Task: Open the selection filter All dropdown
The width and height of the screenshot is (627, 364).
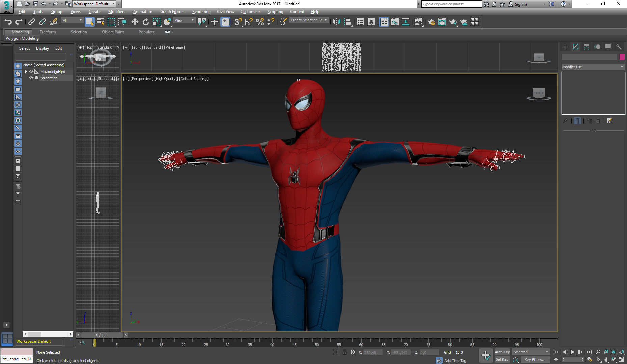Action: [x=72, y=20]
